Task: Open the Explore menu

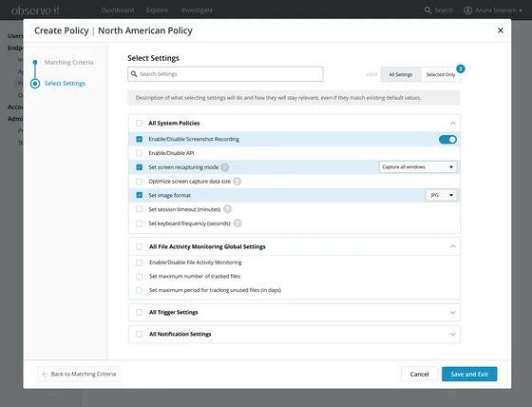Action: [157, 10]
